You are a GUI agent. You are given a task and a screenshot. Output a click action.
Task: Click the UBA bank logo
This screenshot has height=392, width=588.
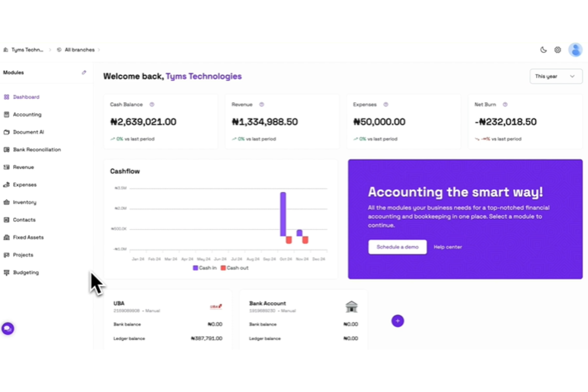tap(216, 306)
